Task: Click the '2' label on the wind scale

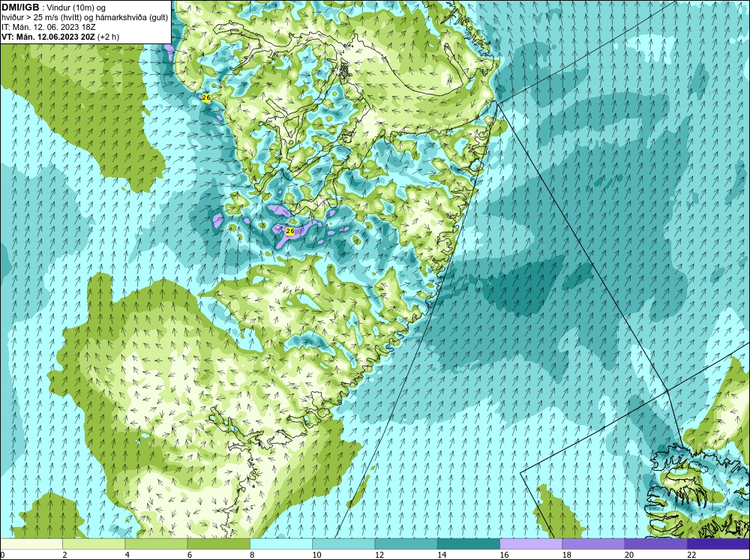Action: pyautogui.click(x=64, y=555)
